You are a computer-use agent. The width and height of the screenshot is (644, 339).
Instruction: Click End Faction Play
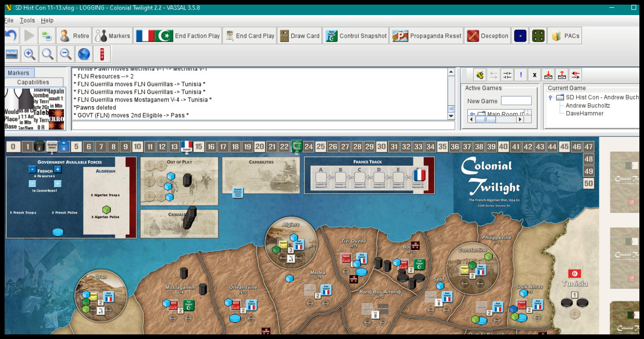[178, 35]
